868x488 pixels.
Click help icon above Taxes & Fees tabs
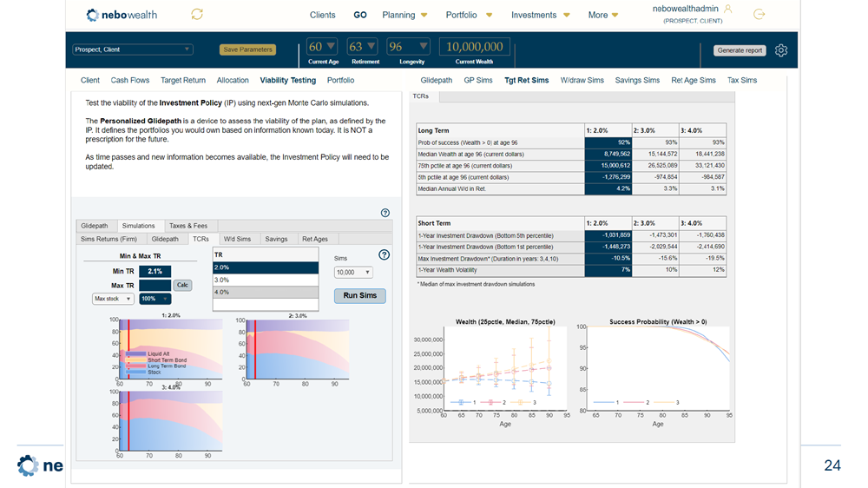[x=385, y=213]
